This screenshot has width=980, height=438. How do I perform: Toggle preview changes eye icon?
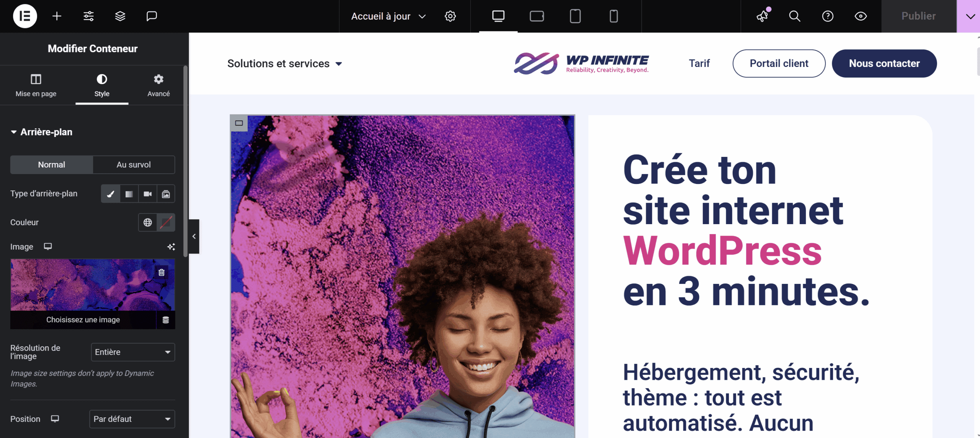click(861, 16)
